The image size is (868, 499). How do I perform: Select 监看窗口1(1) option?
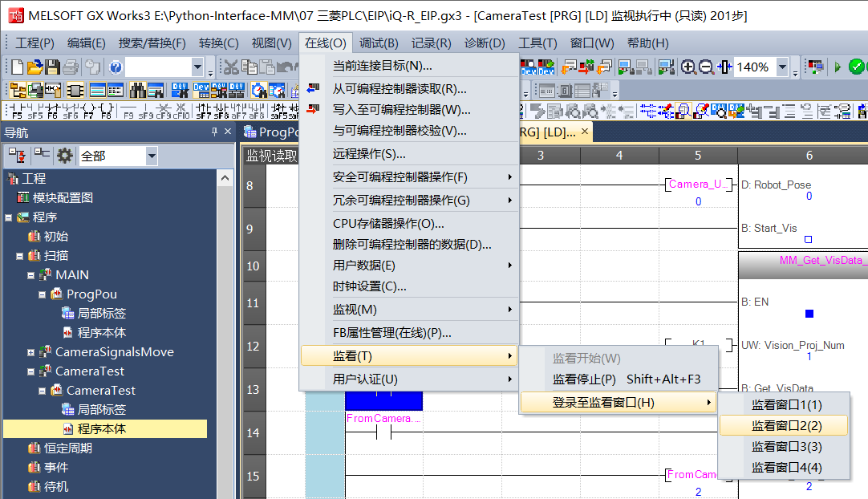[x=784, y=405]
